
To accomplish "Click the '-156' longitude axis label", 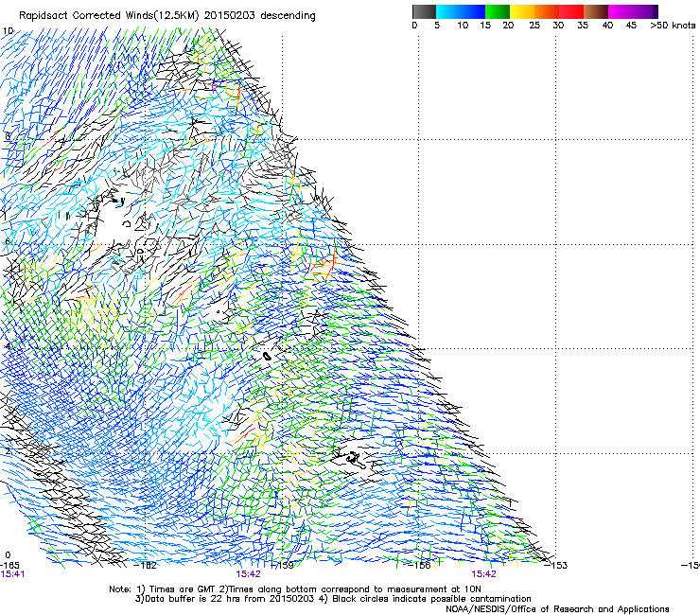I will click(419, 566).
